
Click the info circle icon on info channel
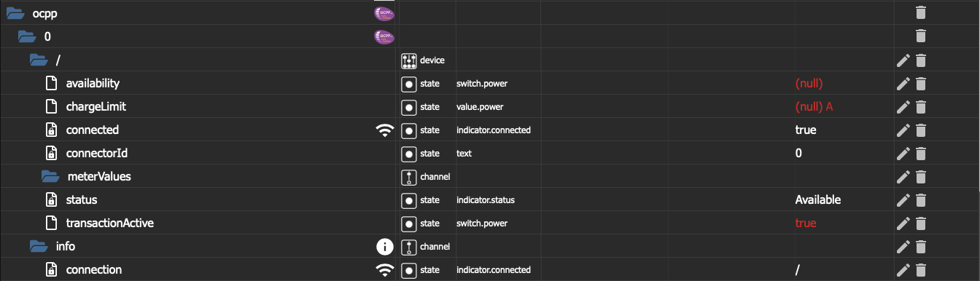tap(384, 246)
